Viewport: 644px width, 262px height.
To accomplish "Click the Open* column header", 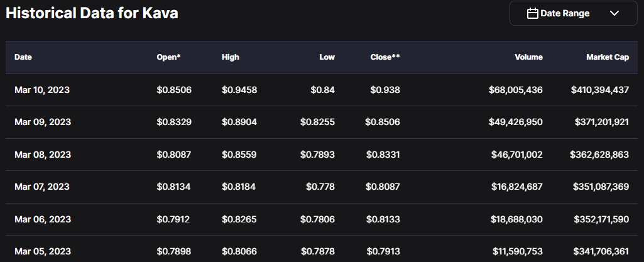I will pos(168,57).
